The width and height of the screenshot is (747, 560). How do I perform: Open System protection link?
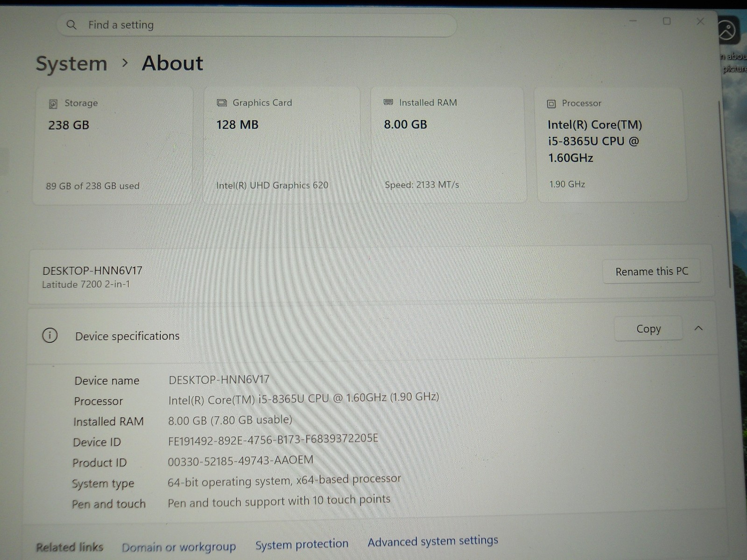302,545
